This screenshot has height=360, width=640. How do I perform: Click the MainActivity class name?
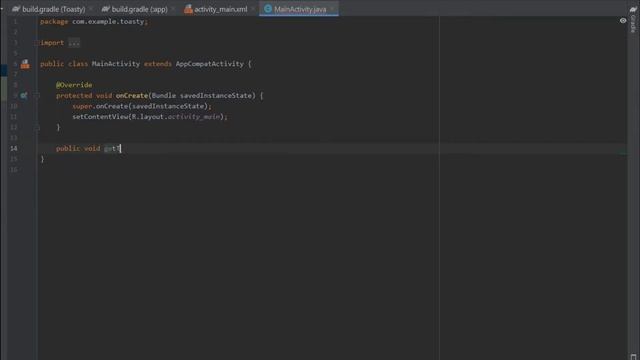[116, 64]
